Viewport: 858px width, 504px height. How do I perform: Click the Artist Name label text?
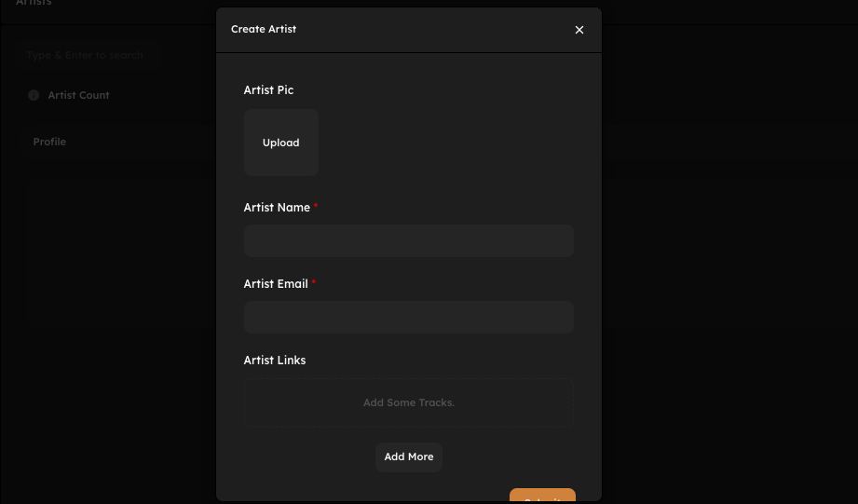coord(277,208)
